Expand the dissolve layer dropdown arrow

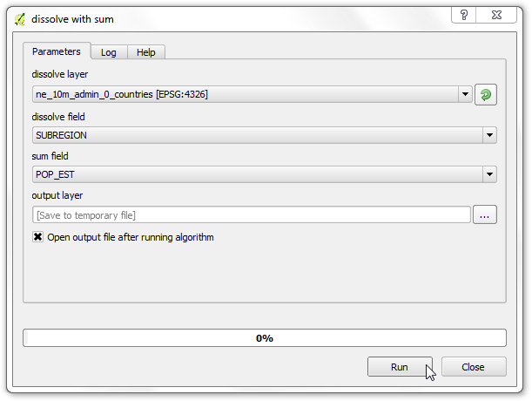(x=465, y=94)
